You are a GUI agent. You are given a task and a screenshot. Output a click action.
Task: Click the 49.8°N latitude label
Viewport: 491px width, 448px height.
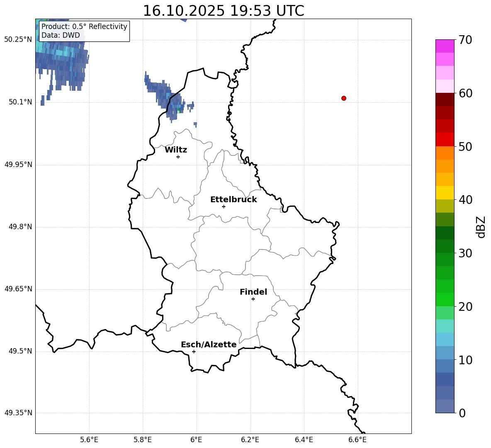pos(20,227)
